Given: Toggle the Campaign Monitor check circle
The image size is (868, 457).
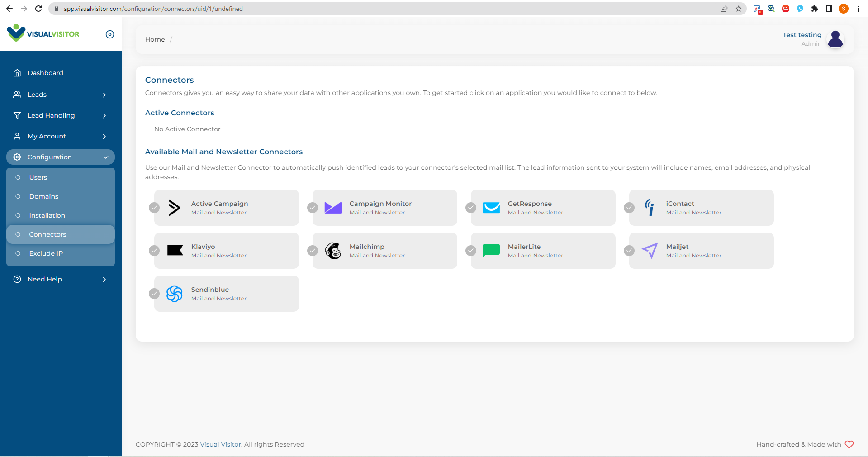Looking at the screenshot, I should [x=313, y=208].
